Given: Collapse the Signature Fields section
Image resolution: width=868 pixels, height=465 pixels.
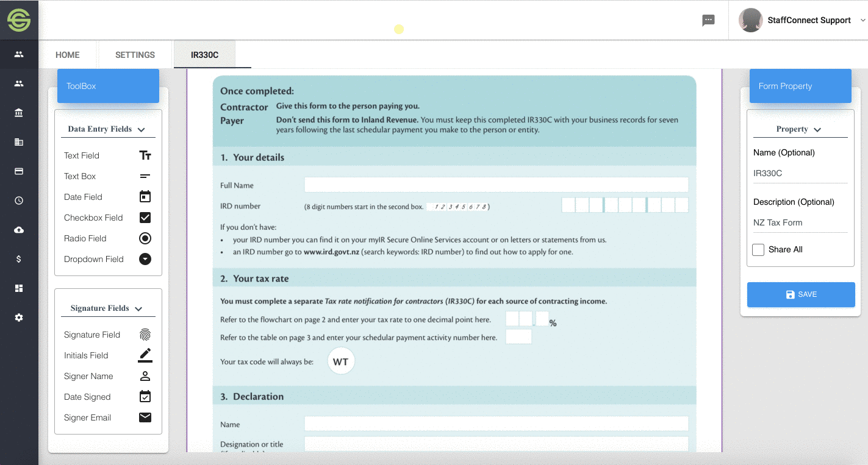Looking at the screenshot, I should pos(138,309).
